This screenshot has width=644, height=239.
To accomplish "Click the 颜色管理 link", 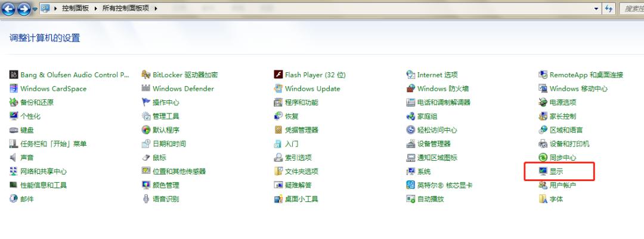I will (x=166, y=185).
